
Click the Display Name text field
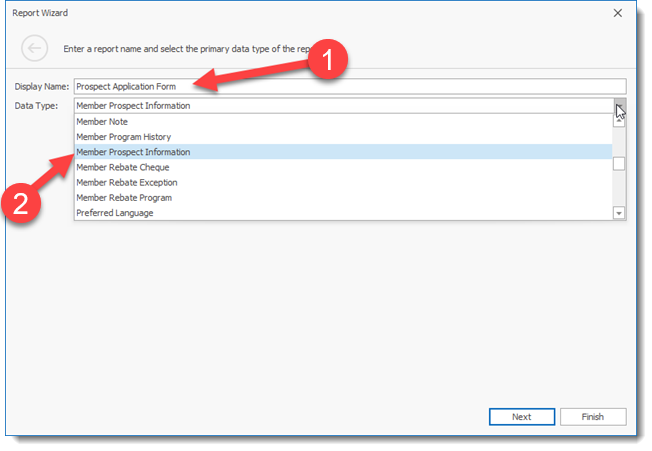(x=350, y=86)
